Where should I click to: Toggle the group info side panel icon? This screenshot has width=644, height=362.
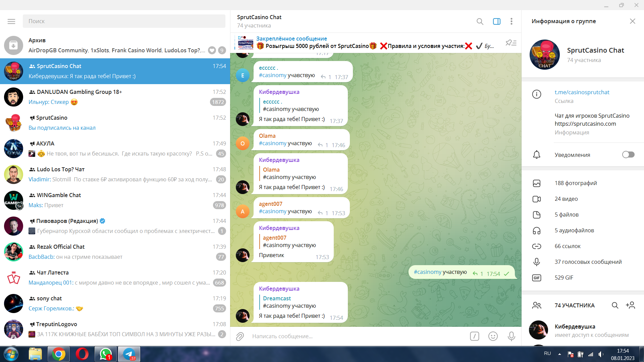496,21
